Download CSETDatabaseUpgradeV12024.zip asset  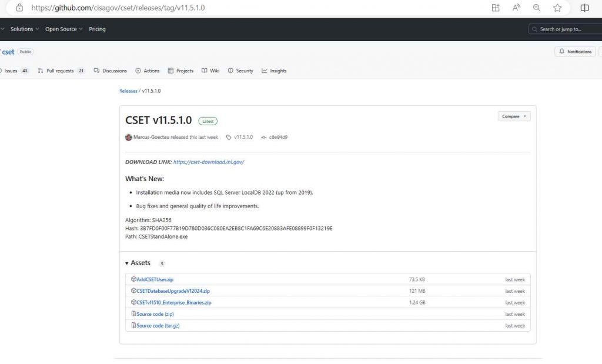(x=173, y=291)
